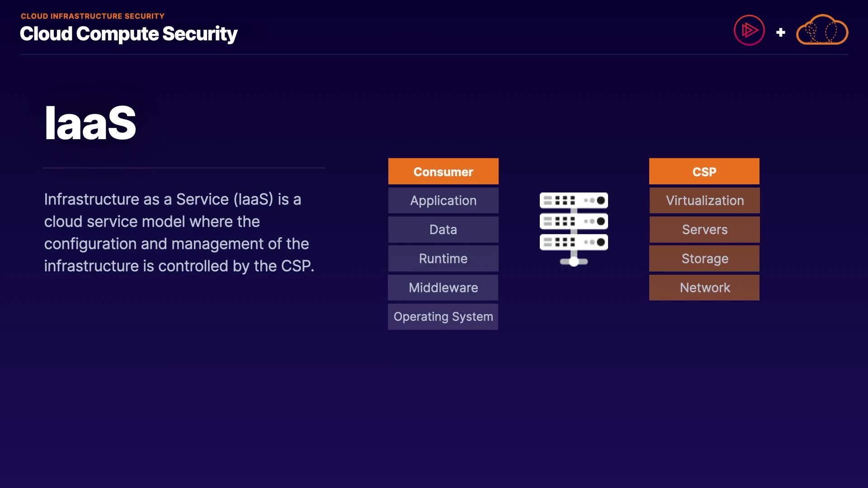This screenshot has width=868, height=488.
Task: Select the orange CSP header box
Action: point(704,172)
